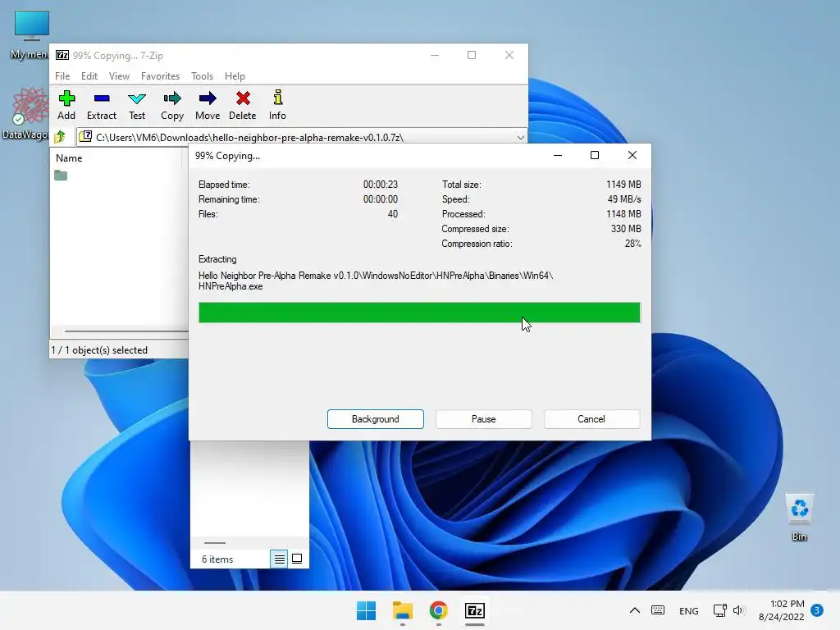The image size is (840, 630).
Task: Open the Windows Start menu
Action: (x=367, y=610)
